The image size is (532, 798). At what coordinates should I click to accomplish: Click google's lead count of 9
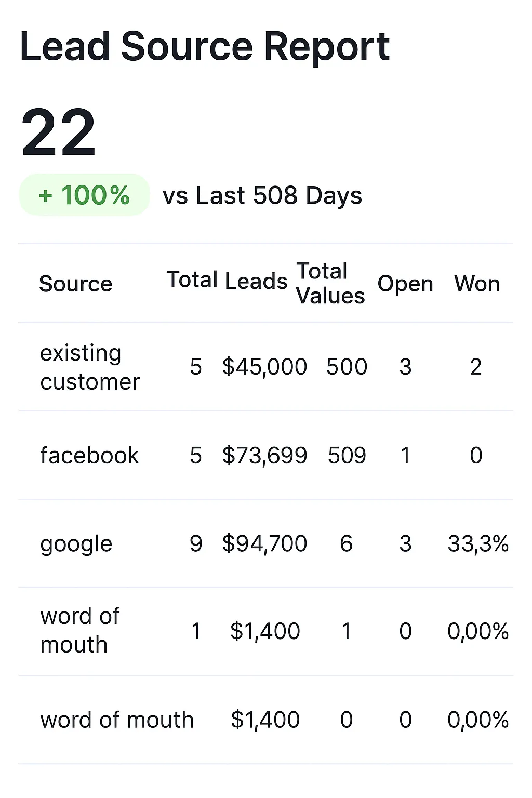point(196,544)
